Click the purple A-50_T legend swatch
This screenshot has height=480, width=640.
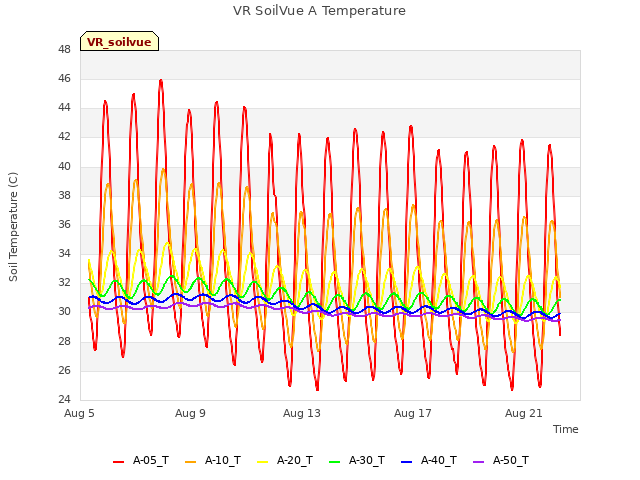point(478,462)
